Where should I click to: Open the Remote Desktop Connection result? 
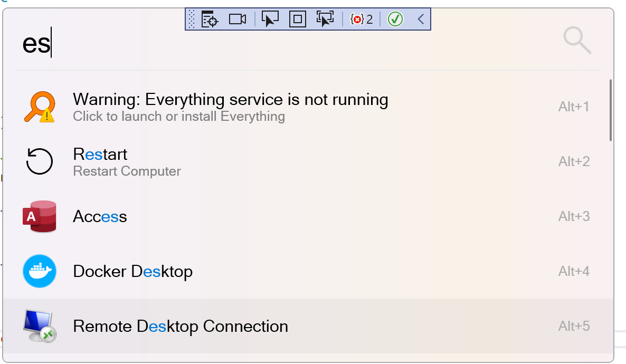308,326
